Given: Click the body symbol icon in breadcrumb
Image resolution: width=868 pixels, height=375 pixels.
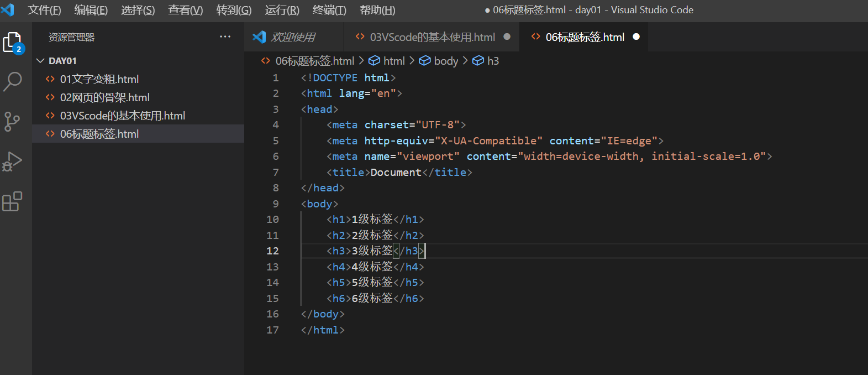Looking at the screenshot, I should 425,60.
